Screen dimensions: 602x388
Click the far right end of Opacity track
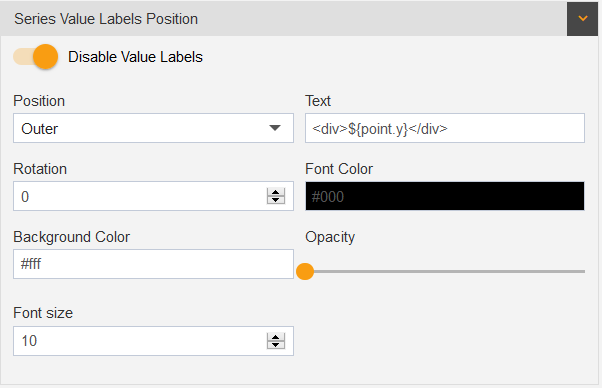[582, 271]
